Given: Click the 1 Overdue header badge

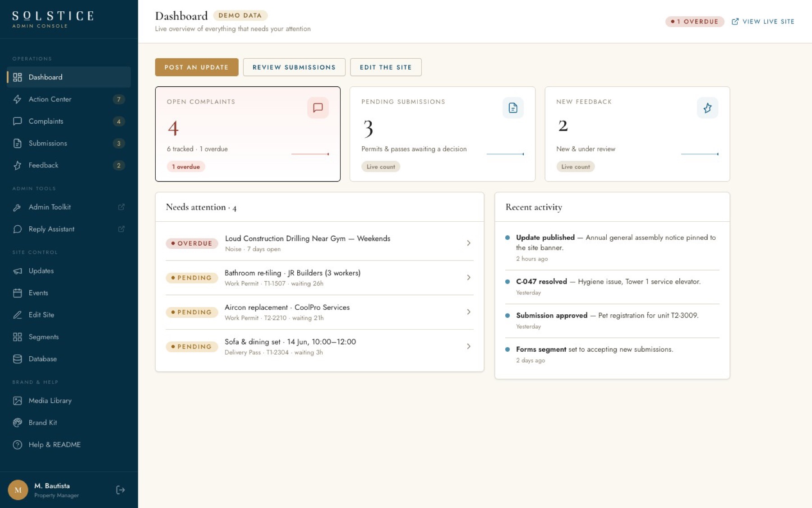Looking at the screenshot, I should [694, 21].
